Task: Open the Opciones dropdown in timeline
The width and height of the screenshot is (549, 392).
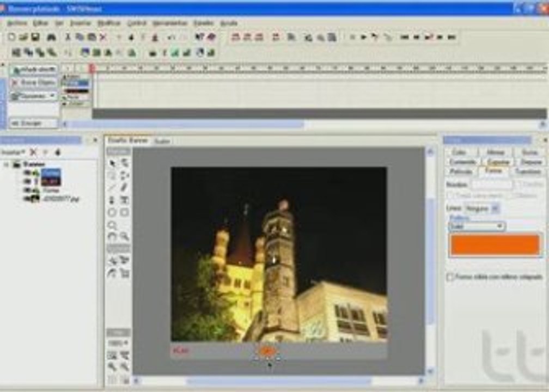Action: (33, 96)
